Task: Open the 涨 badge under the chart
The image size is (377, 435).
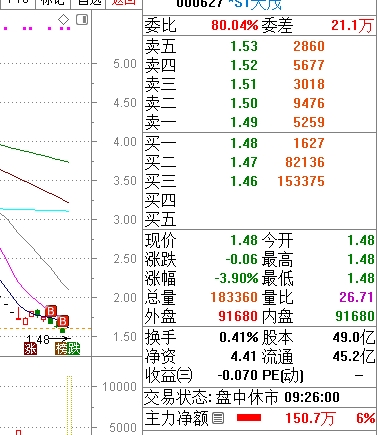Action: click(30, 348)
